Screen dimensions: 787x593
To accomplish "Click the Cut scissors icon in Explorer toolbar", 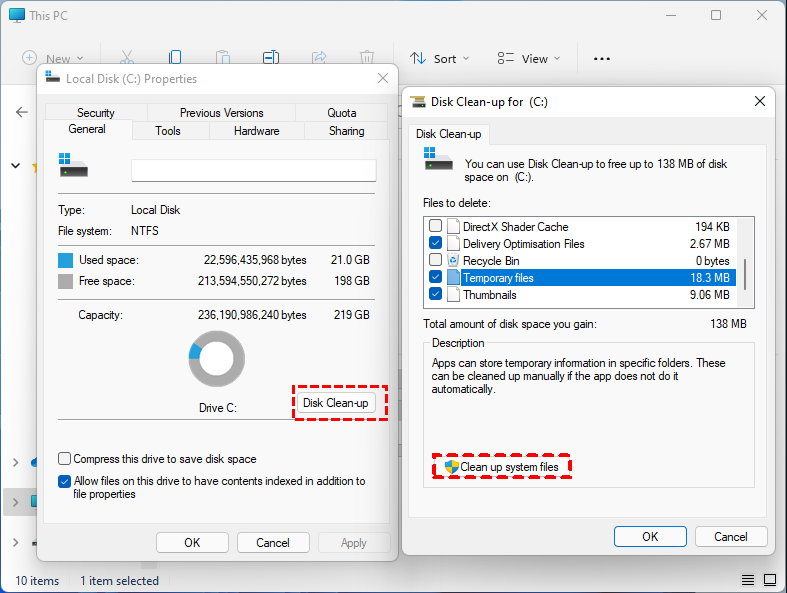I will click(127, 57).
